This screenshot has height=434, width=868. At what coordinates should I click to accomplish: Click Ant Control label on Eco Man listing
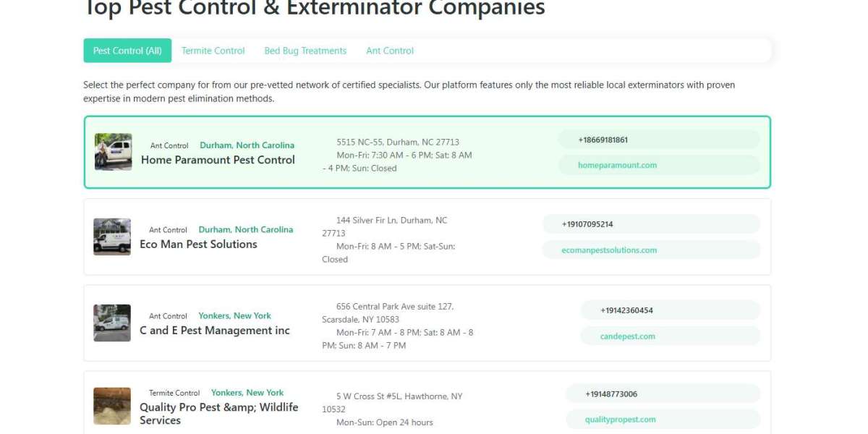click(x=168, y=229)
